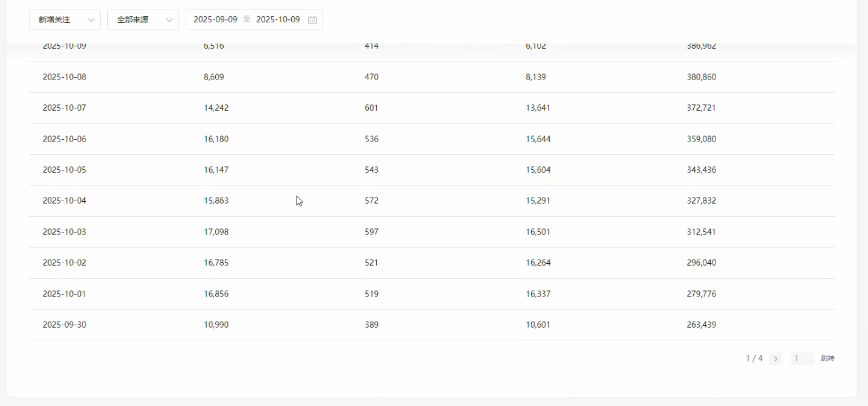The height and width of the screenshot is (406, 868).
Task: Open the 新增关注 metric dropdown
Action: [x=64, y=20]
